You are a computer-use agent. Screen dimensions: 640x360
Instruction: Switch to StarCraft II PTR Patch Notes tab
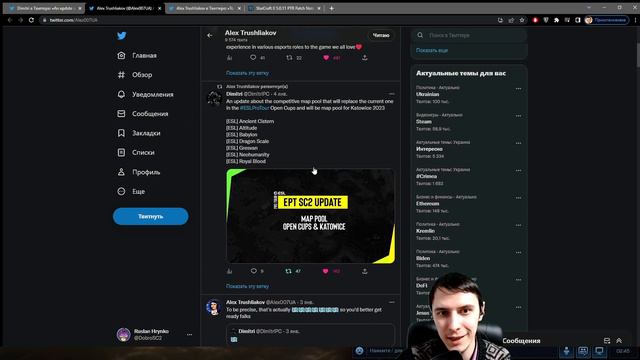click(284, 8)
